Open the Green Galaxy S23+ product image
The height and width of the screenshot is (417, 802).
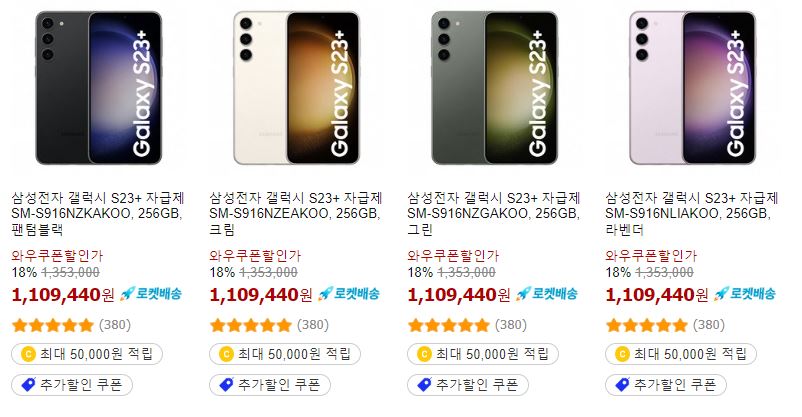[x=495, y=88]
